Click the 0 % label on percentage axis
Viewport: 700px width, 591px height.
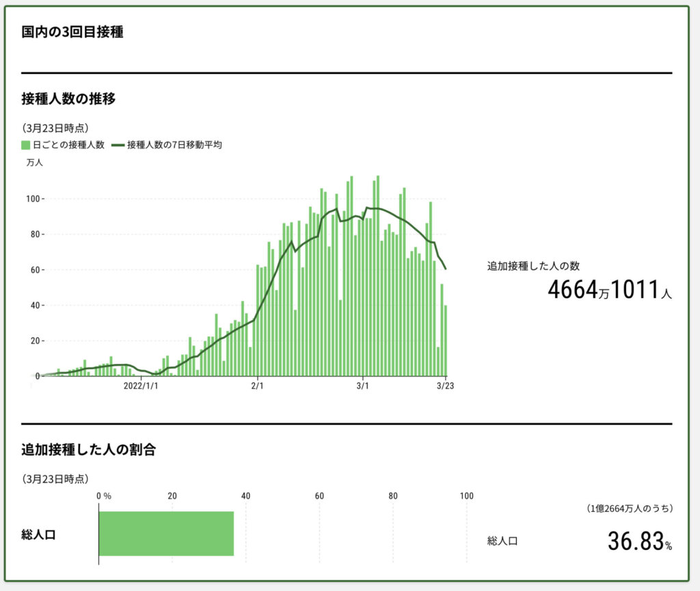tap(103, 496)
